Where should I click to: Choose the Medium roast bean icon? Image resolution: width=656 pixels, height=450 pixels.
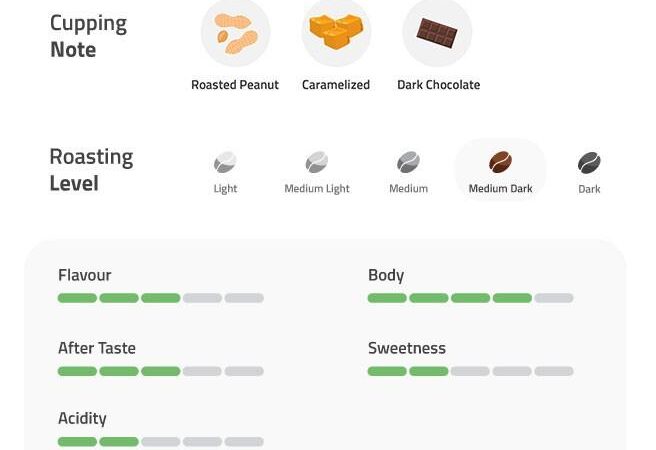coord(408,162)
